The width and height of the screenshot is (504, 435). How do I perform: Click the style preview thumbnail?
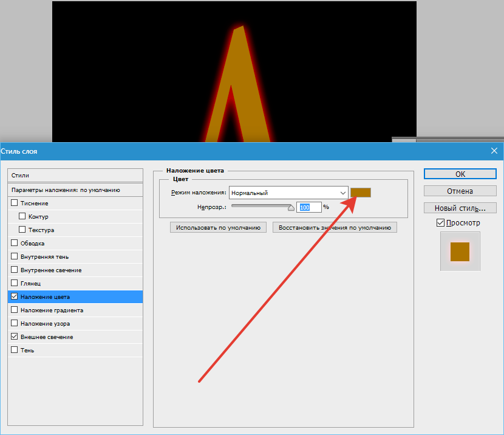click(460, 252)
